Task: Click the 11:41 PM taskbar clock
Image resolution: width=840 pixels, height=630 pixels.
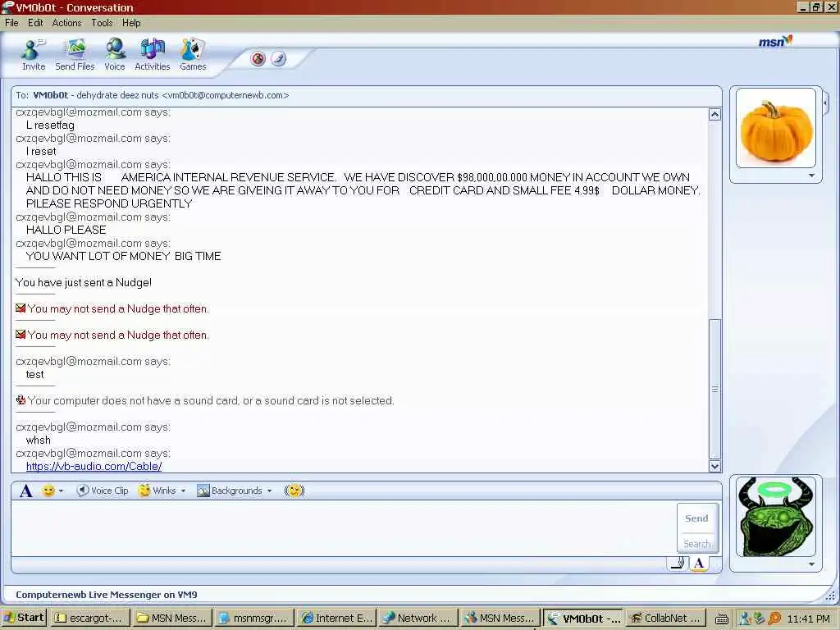Action: tap(808, 619)
